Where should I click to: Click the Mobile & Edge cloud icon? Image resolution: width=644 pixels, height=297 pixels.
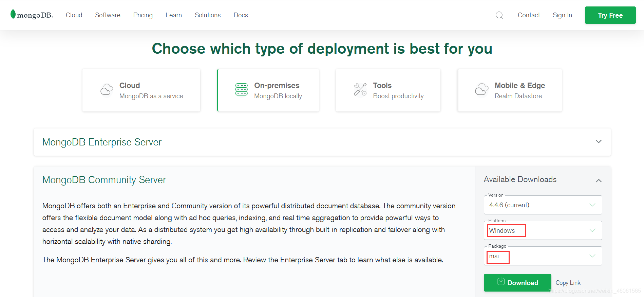481,89
